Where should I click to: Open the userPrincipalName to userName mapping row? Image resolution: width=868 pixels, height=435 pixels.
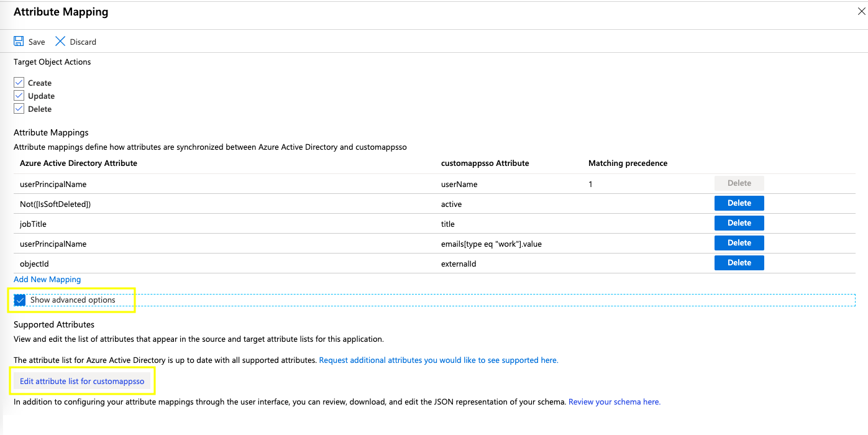(434, 184)
